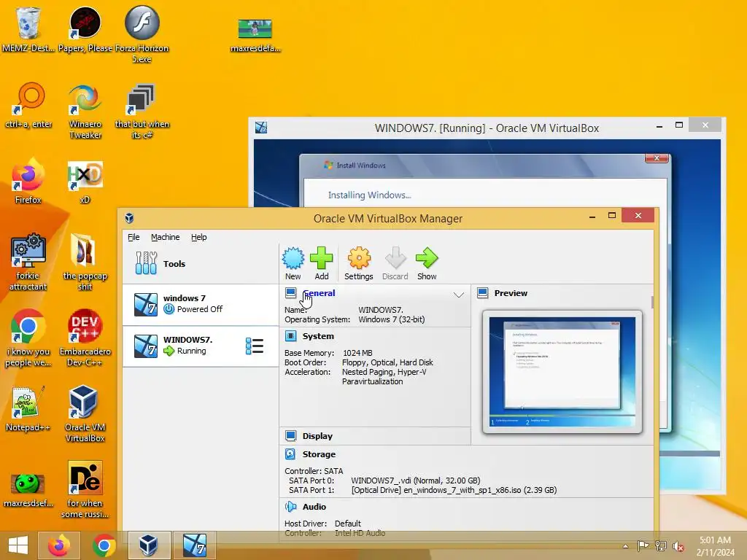Click the Windows 7 VM taskbar button
Viewport: 747px width, 560px height.
194,545
